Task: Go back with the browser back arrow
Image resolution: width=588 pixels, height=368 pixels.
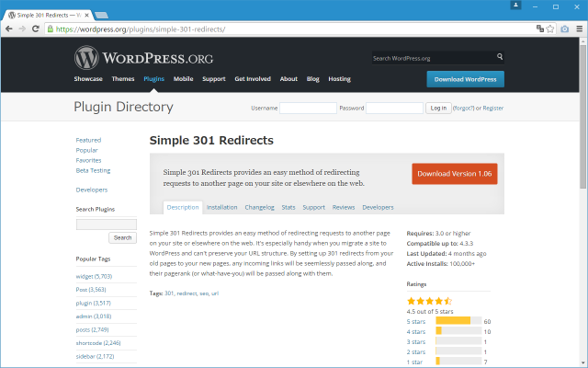Action: [x=9, y=29]
